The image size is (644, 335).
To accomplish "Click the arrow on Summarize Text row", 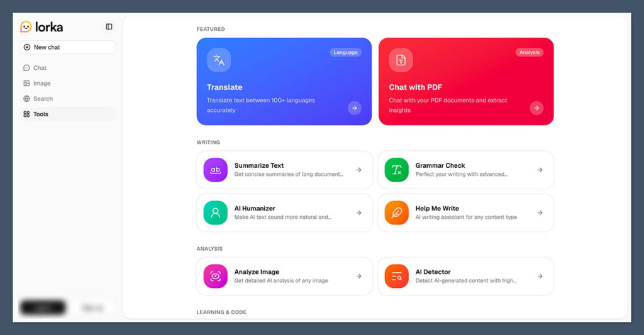I will tap(359, 170).
